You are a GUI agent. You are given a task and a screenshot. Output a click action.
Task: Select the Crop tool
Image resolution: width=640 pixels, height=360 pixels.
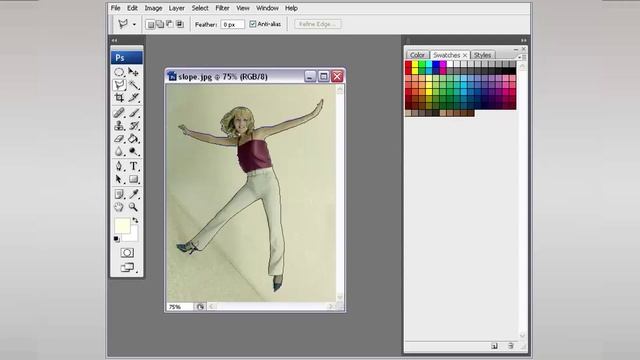coord(119,98)
